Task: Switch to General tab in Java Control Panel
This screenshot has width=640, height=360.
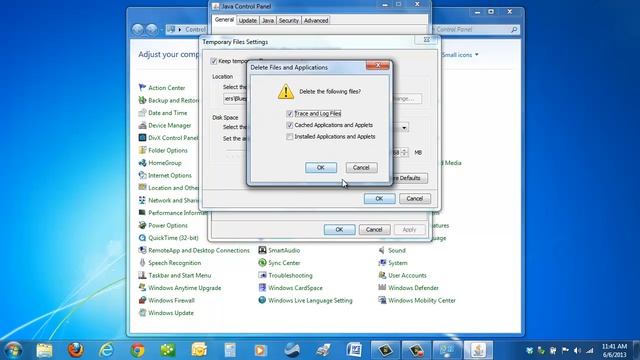Action: pos(224,20)
